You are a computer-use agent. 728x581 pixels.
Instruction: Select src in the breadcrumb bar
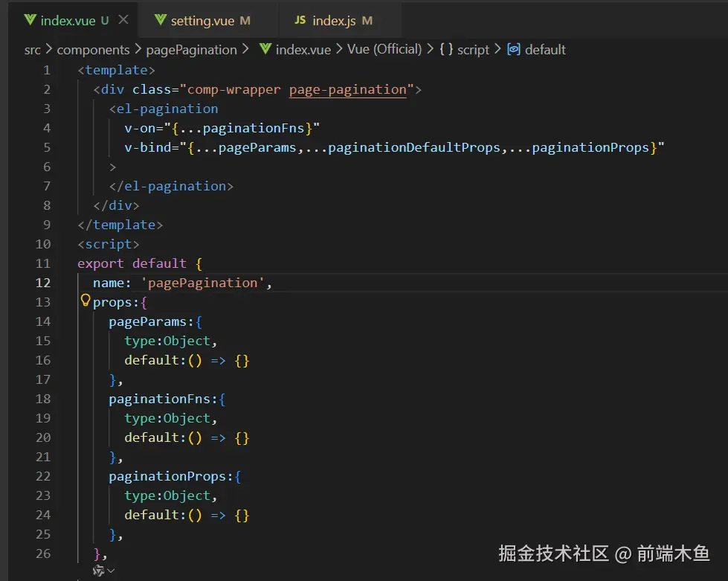pyautogui.click(x=32, y=49)
